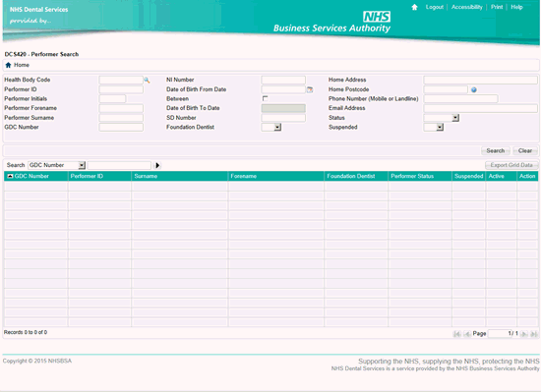Viewport: 541px width, 392px height.
Task: Click the Search button
Action: [496, 151]
